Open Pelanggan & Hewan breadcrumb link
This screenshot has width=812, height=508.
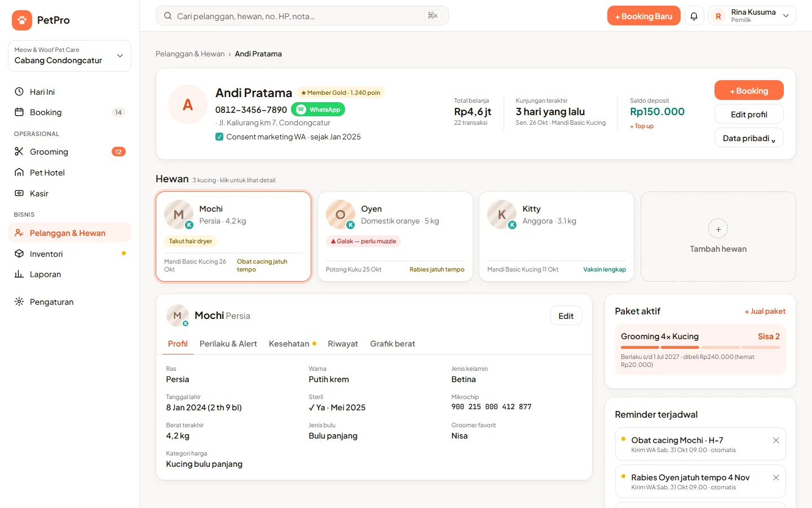pyautogui.click(x=190, y=54)
